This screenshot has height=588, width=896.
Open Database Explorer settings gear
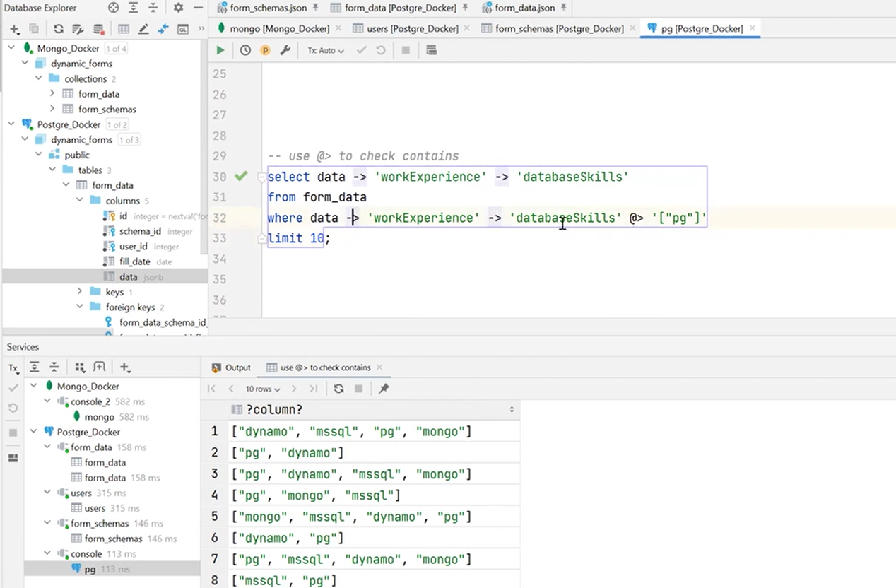pyautogui.click(x=178, y=8)
